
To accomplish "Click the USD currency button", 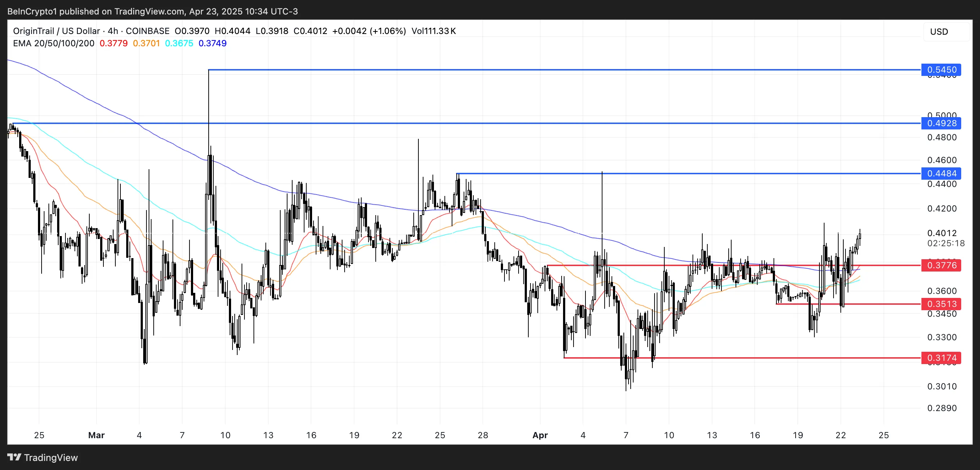I will (x=939, y=31).
